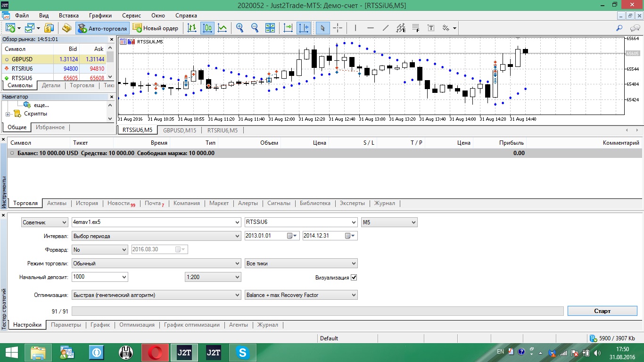This screenshot has width=644, height=362.
Task: Switch chart to bar chart mode
Action: (x=192, y=28)
